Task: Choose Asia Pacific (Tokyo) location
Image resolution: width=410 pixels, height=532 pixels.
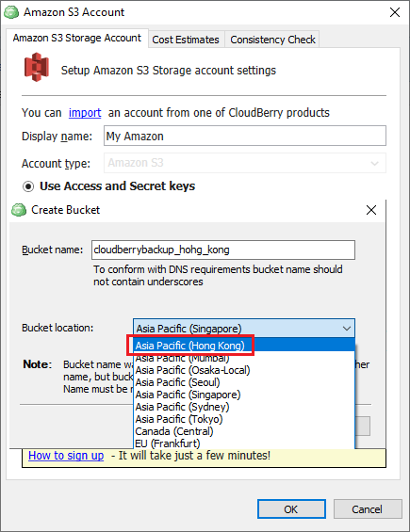Action: tap(244, 419)
